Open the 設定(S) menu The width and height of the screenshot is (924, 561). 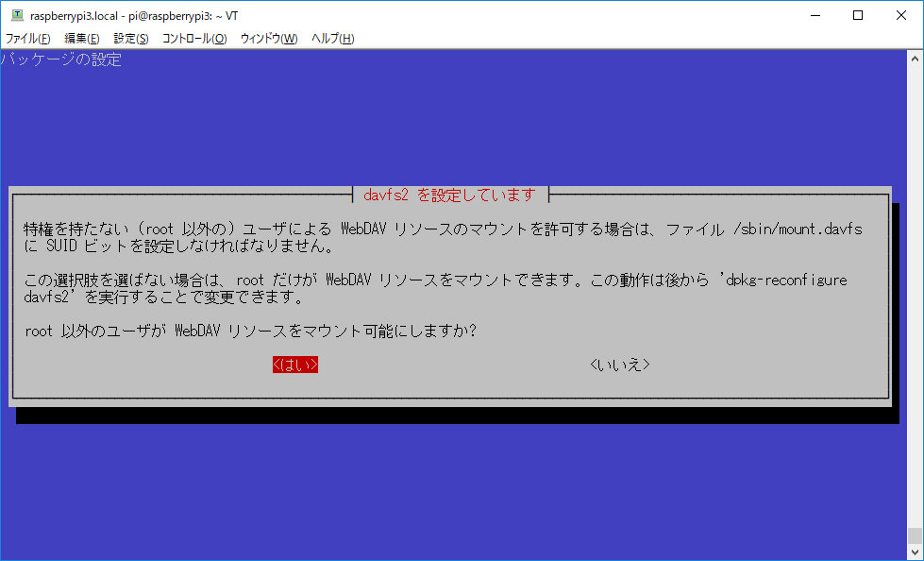click(x=131, y=39)
